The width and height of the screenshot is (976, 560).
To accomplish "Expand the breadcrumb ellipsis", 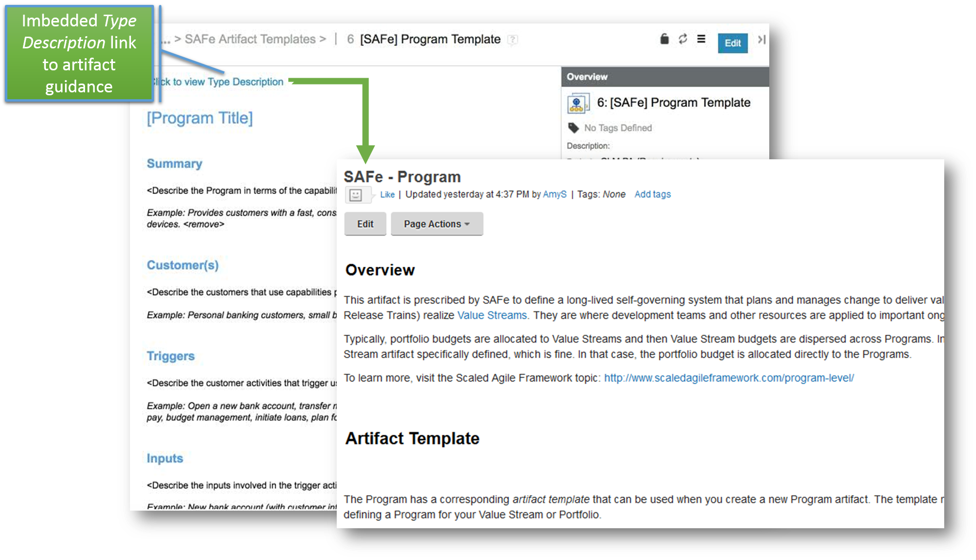I will pos(166,40).
